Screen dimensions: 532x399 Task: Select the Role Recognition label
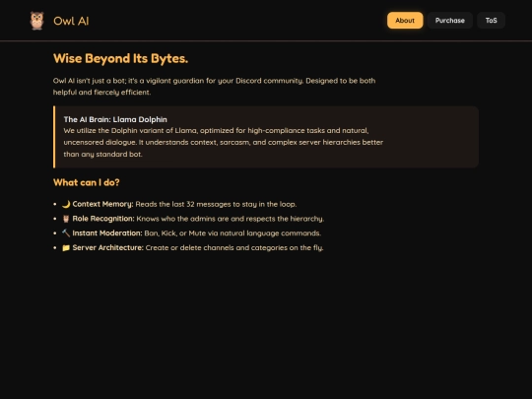click(x=103, y=219)
